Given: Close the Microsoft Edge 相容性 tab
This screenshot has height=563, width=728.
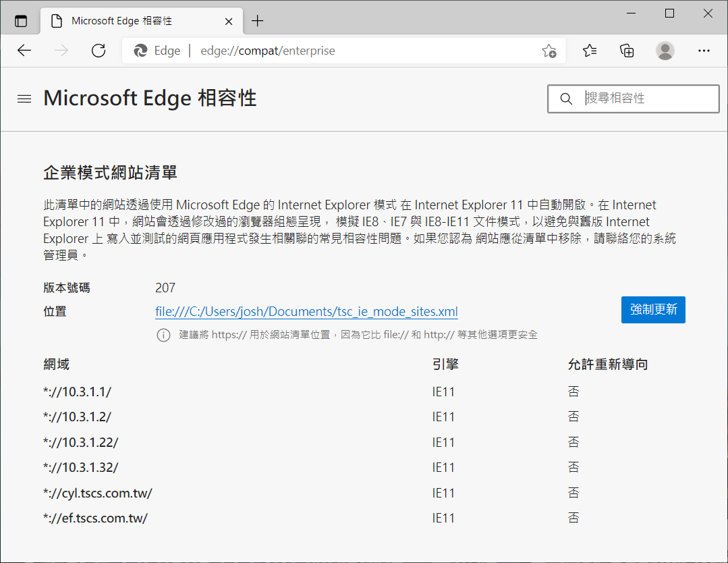Looking at the screenshot, I should pos(229,21).
